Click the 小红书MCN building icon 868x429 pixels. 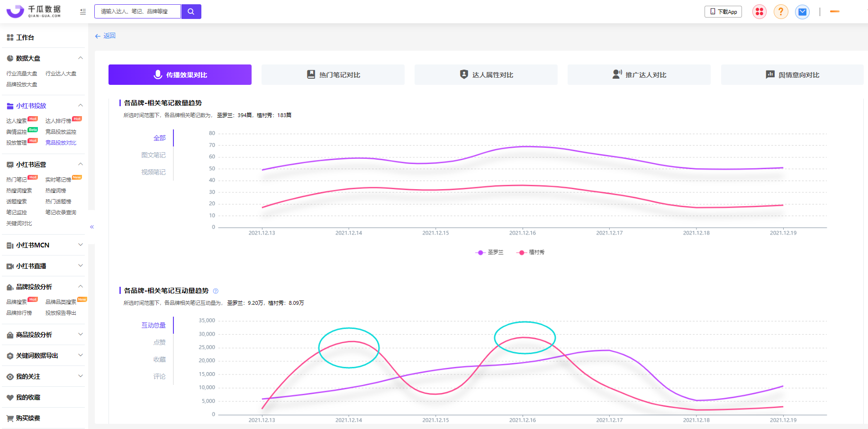10,245
